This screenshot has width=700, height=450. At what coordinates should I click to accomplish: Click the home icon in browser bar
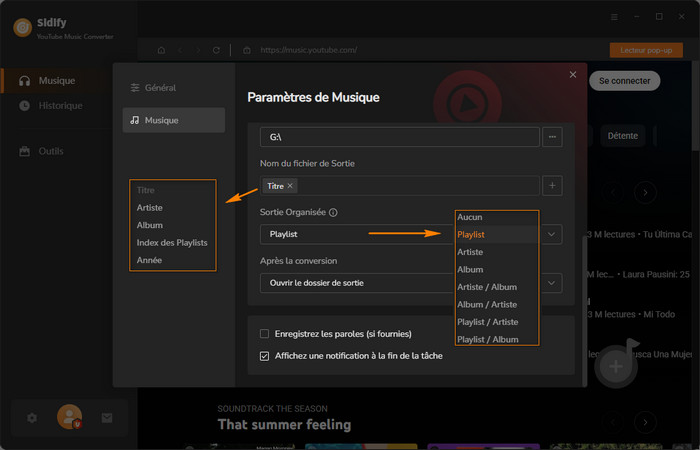pos(161,50)
